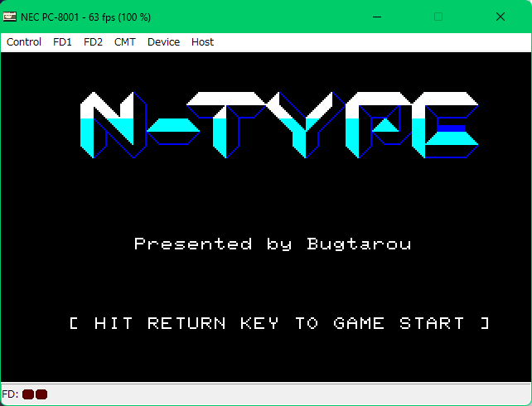Minimize the emulator window
This screenshot has width=532, height=406.
tap(377, 17)
